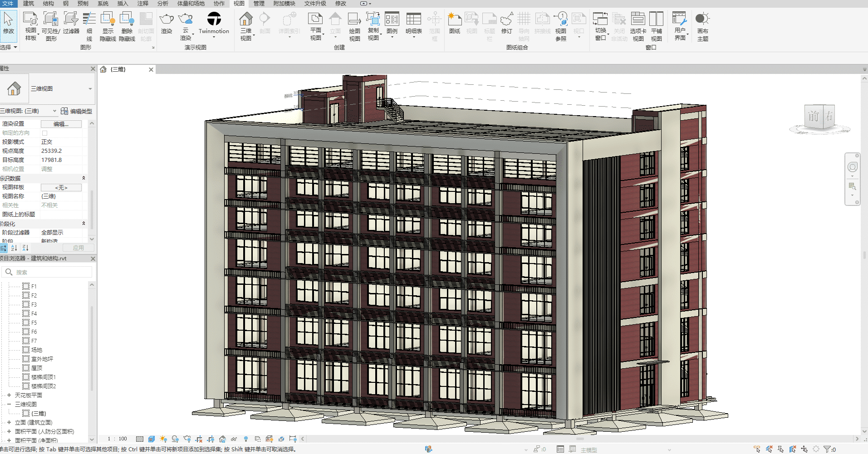
Task: Click the 编辑类型 button
Action: (x=76, y=111)
